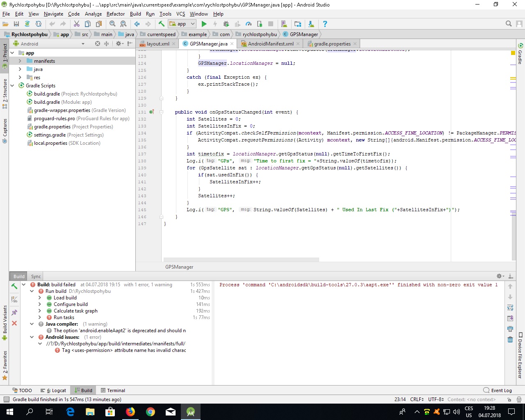Open the Terminal tool window button
The image size is (525, 420).
[113, 390]
